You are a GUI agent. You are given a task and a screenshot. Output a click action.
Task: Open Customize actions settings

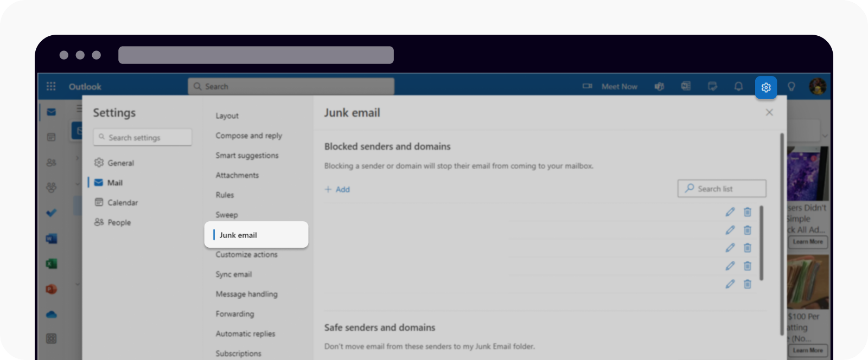pyautogui.click(x=246, y=254)
